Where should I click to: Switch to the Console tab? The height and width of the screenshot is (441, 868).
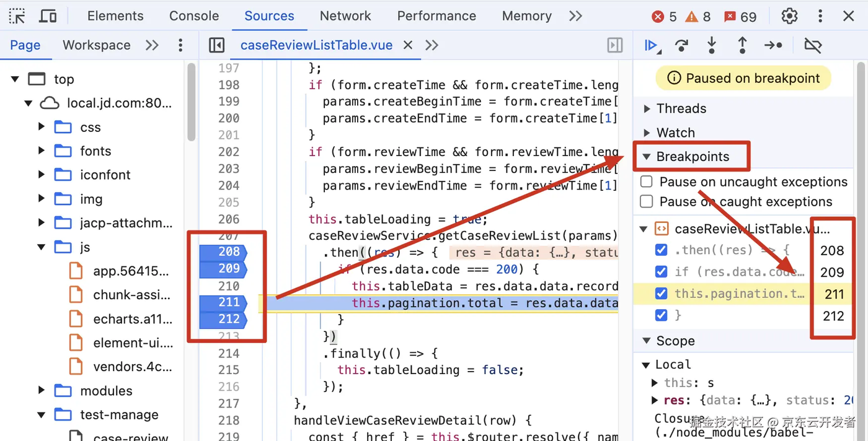[194, 16]
